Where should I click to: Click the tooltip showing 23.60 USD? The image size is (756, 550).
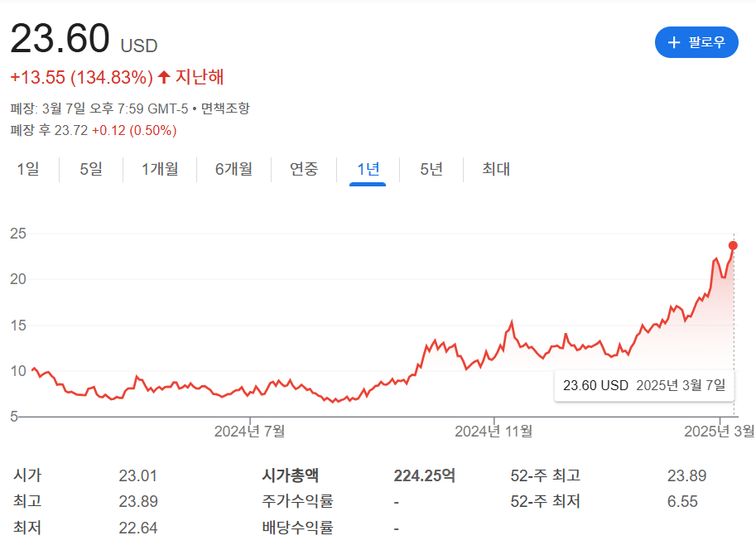(x=643, y=385)
